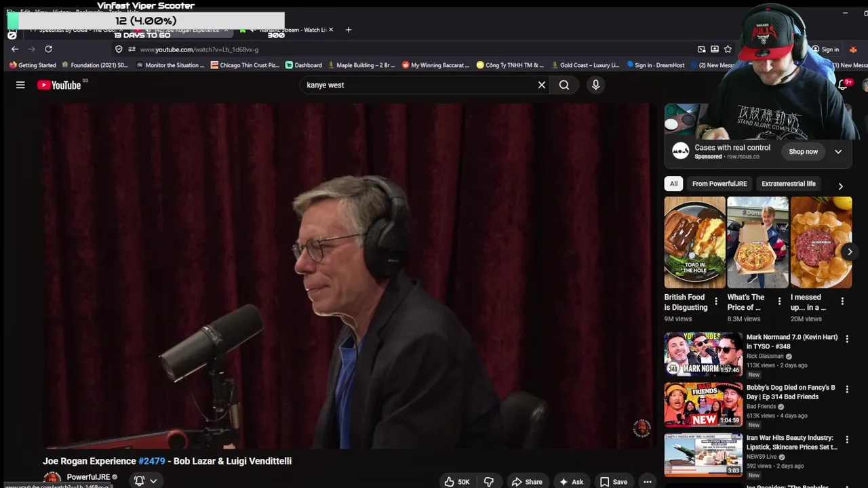Viewport: 868px width, 488px height.
Task: Go back with the browser back arrow
Action: [x=15, y=49]
